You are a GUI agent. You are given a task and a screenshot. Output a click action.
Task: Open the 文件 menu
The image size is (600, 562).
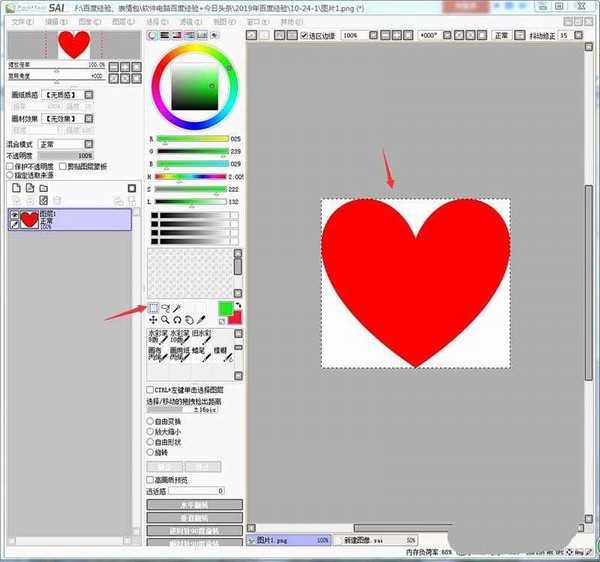pyautogui.click(x=18, y=20)
